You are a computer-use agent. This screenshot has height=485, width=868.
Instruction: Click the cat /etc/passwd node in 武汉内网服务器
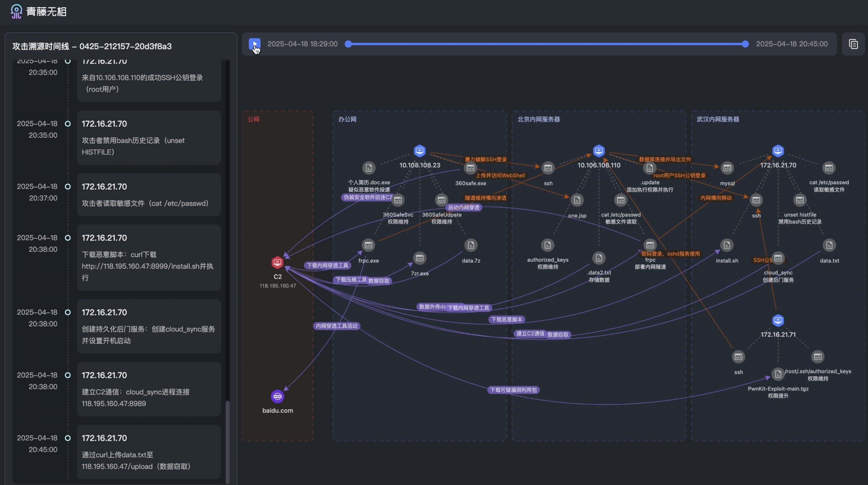829,168
